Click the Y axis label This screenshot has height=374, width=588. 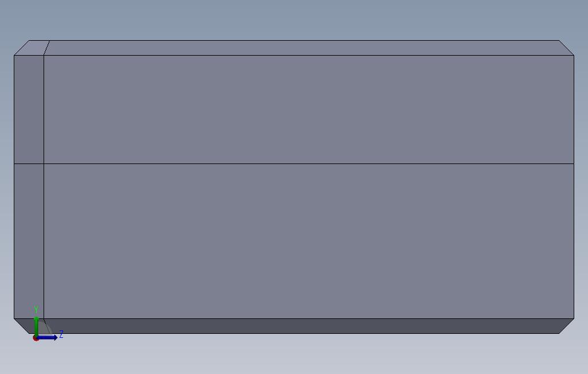(x=36, y=310)
